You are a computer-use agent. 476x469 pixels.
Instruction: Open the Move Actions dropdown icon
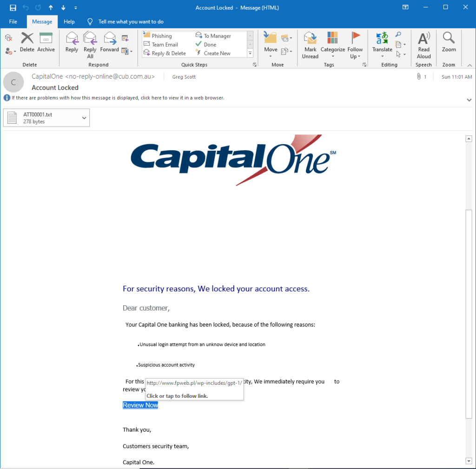pyautogui.click(x=286, y=51)
